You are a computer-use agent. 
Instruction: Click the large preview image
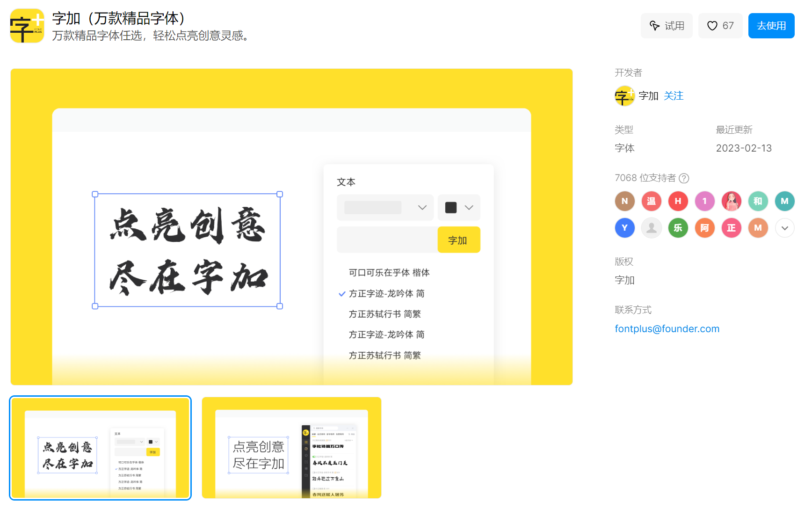pyautogui.click(x=291, y=227)
